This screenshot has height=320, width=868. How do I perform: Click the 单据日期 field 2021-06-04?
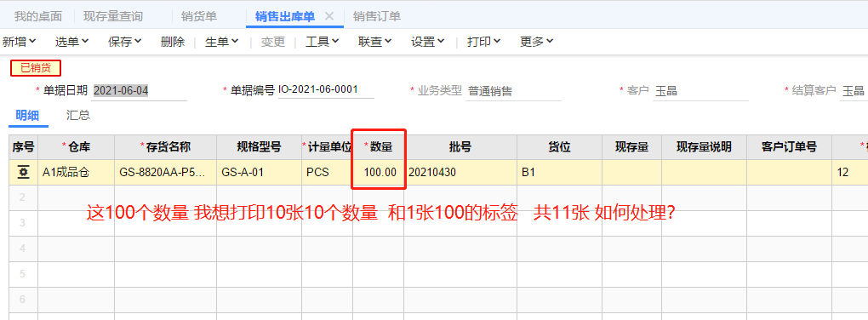click(x=140, y=91)
